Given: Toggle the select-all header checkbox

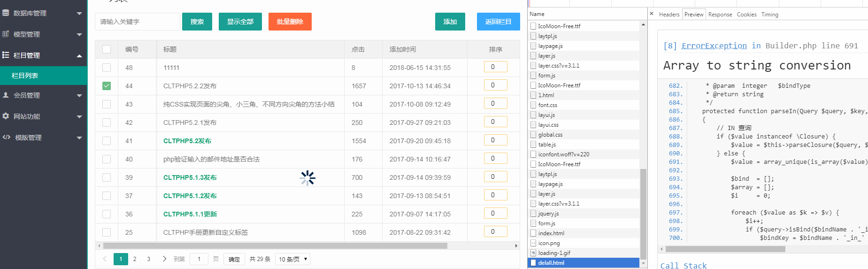Looking at the screenshot, I should (107, 49).
